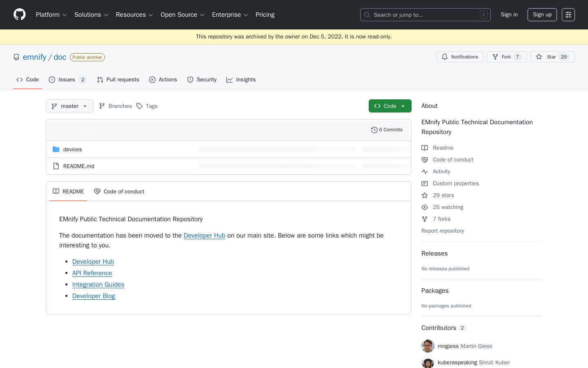Open the Contributors list heading
Image resolution: width=588 pixels, height=368 pixels.
(444, 328)
